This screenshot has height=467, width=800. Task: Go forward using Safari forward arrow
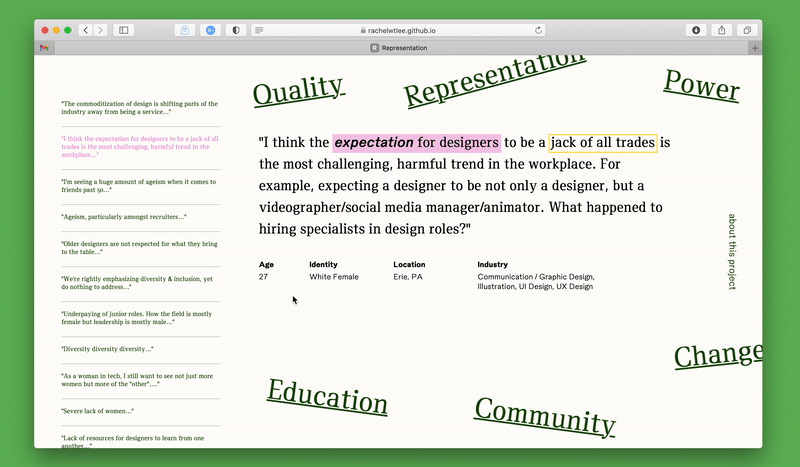(x=101, y=30)
